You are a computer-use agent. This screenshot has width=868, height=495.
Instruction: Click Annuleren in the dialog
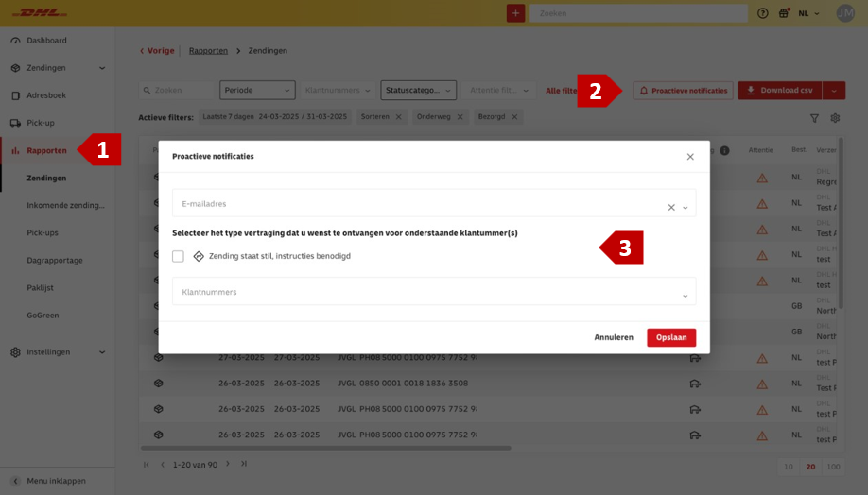[614, 337]
